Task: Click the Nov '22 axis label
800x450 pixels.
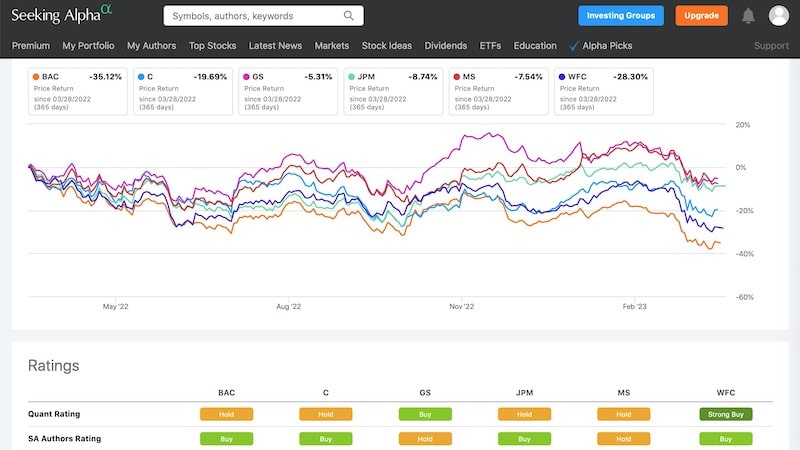Action: tap(462, 307)
